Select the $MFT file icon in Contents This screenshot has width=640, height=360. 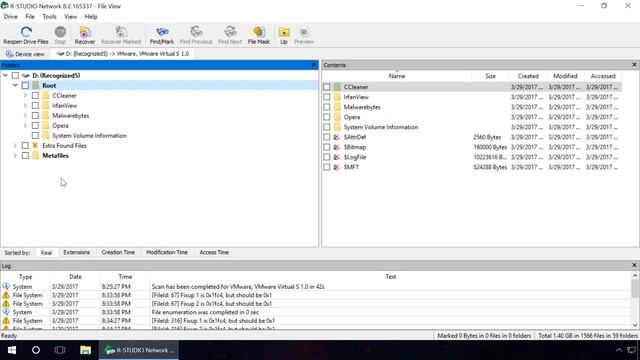click(337, 167)
